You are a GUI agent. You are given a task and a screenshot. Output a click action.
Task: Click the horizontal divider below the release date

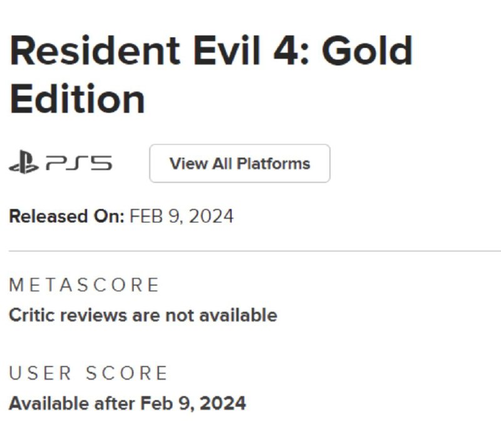pyautogui.click(x=250, y=251)
